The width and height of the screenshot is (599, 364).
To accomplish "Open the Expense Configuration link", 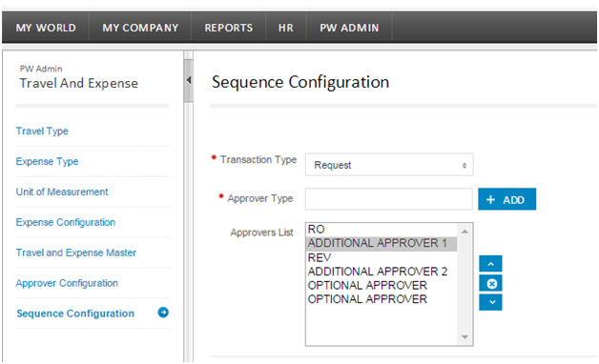I will click(x=65, y=222).
